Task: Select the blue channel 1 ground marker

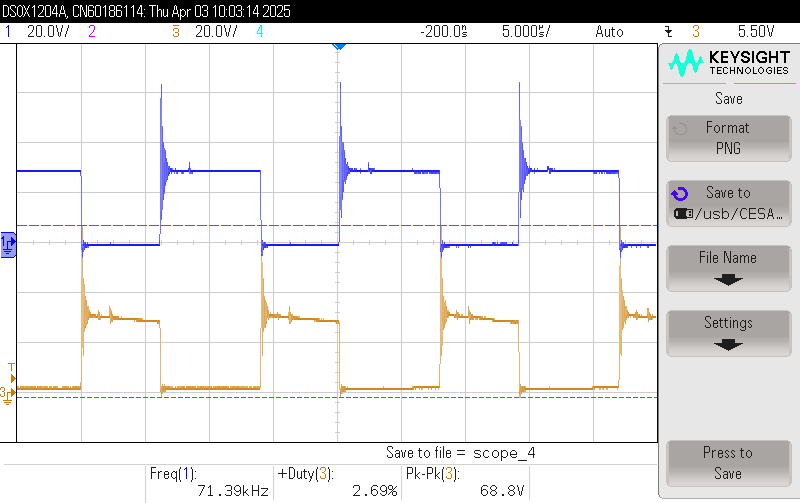Action: click(x=9, y=243)
